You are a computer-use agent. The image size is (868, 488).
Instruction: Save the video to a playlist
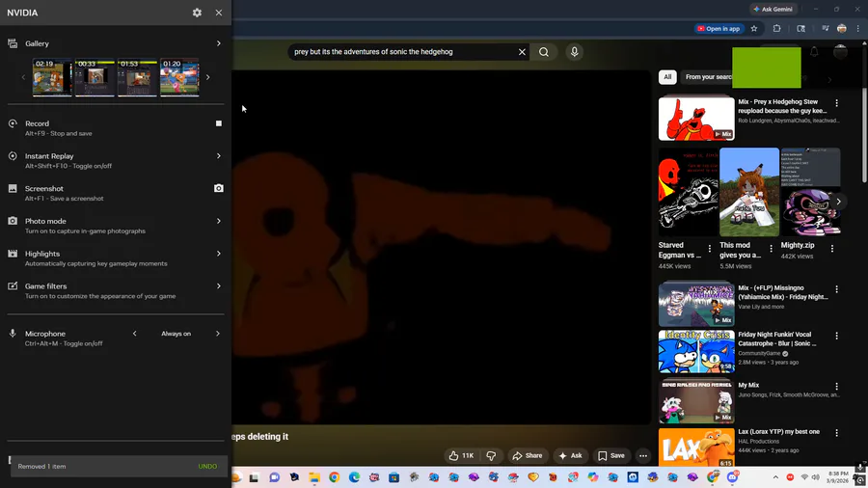(x=611, y=456)
